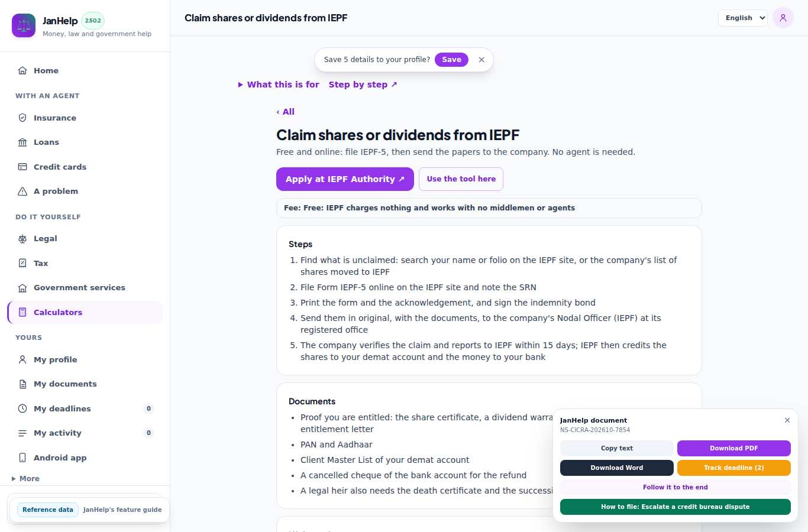The height and width of the screenshot is (532, 808).
Task: Expand the More section in the sidebar
Action: (x=26, y=479)
